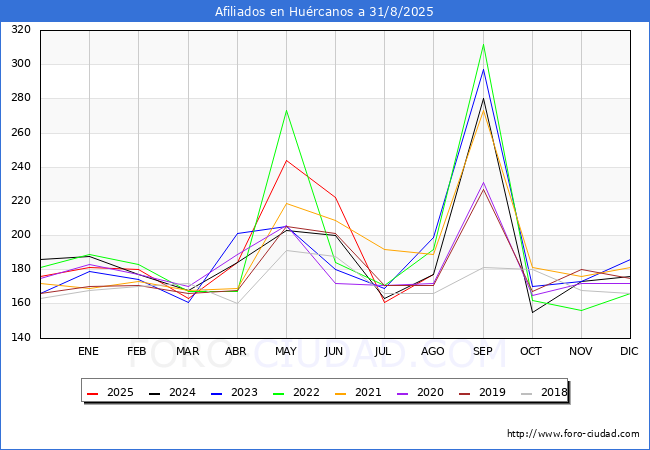Click the SEP month axis label
Screen dimensions: 650x450
(x=483, y=351)
